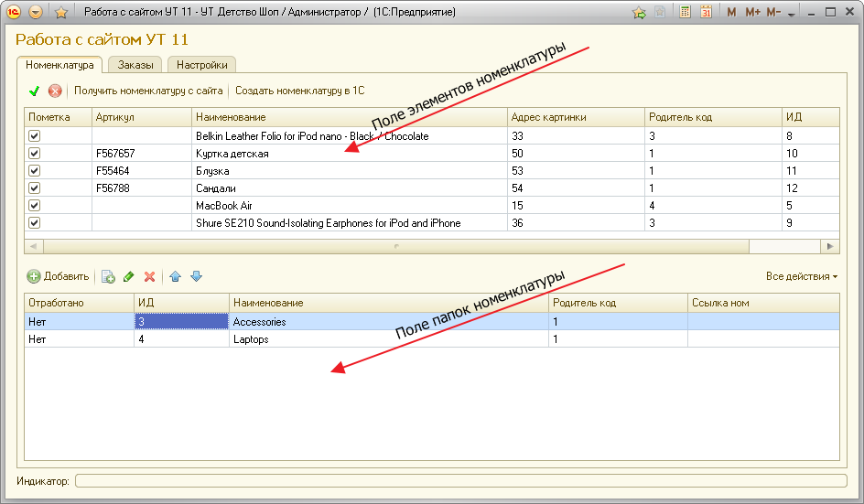This screenshot has width=864, height=504.
Task: Click the green check-all marks icon
Action: (34, 91)
